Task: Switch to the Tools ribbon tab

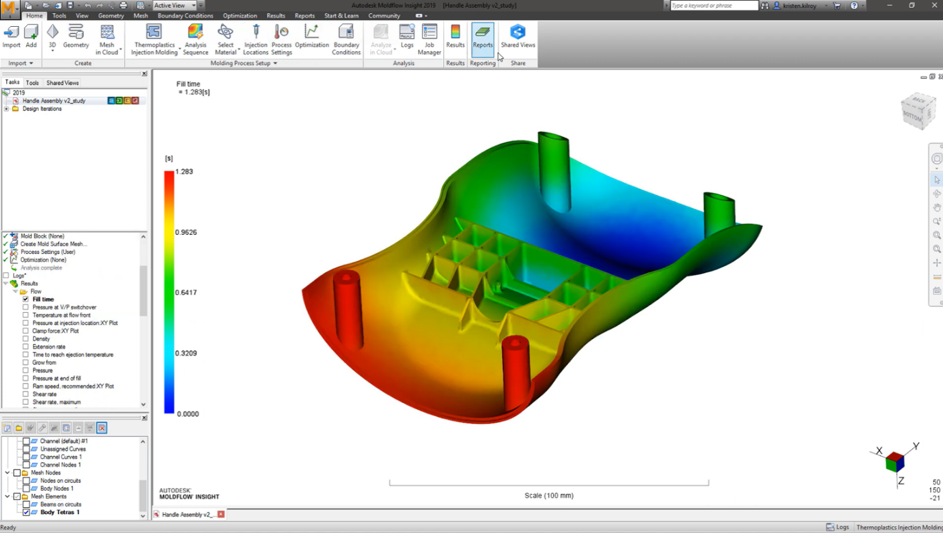Action: click(x=59, y=16)
